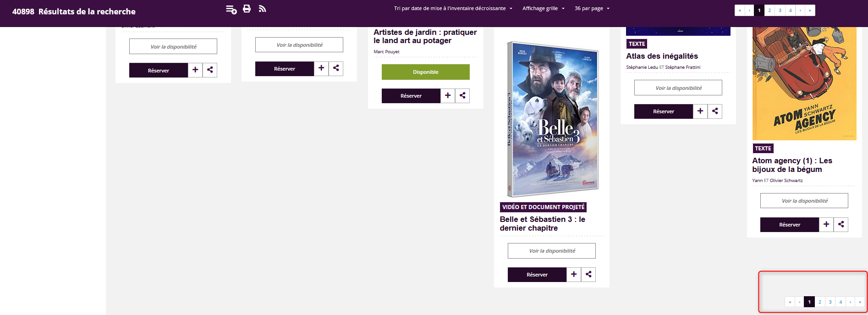The height and width of the screenshot is (315, 868).
Task: Click the plus icon for Atom agency
Action: (826, 225)
